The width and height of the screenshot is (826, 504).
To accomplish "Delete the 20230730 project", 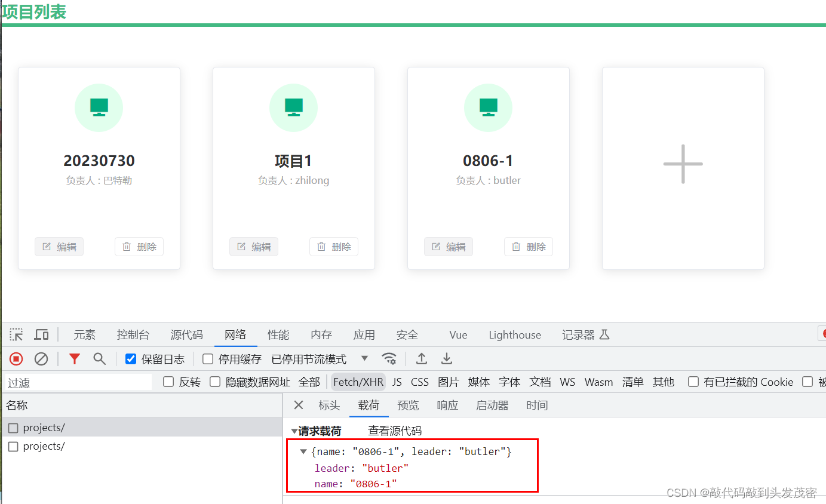I will coord(139,247).
